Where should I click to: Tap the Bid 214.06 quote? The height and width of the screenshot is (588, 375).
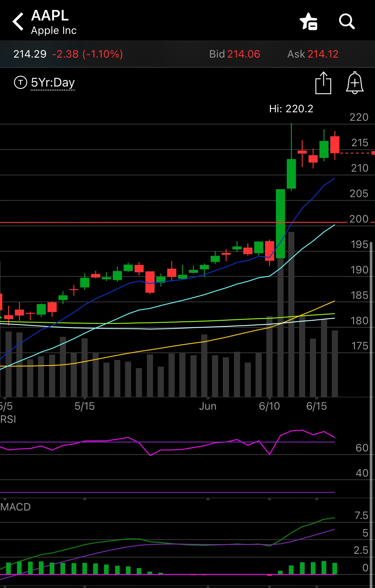click(235, 54)
